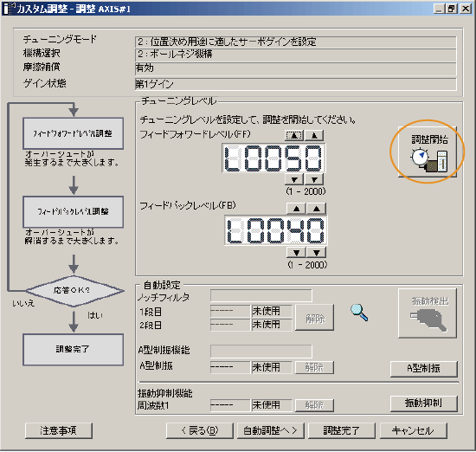Click the magnifying glass icon

click(359, 313)
